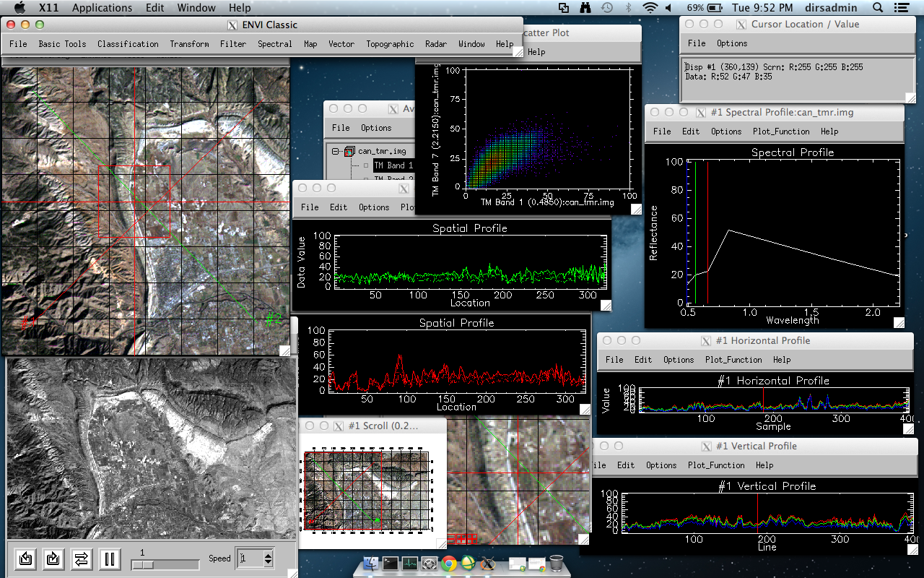Screen dimensions: 924x578
Task: Pause the animation playback
Action: coord(110,558)
